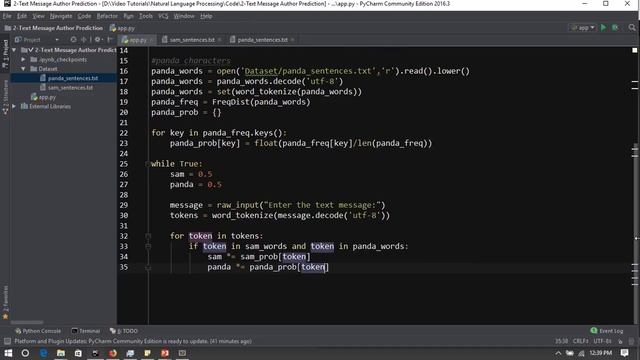Collapse the 2-Text Message Author Prediction root
The height and width of the screenshot is (360, 640).
click(14, 50)
